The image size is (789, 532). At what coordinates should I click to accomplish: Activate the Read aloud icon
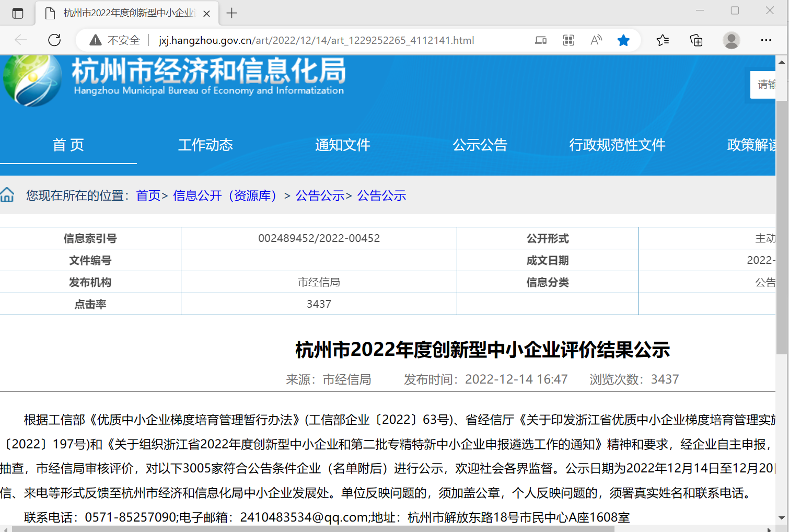(x=596, y=40)
